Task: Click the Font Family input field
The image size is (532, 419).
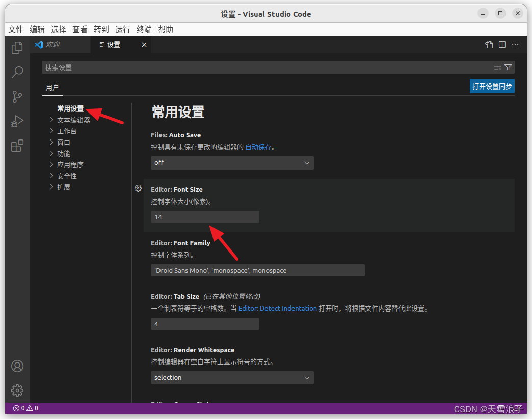Action: [257, 270]
